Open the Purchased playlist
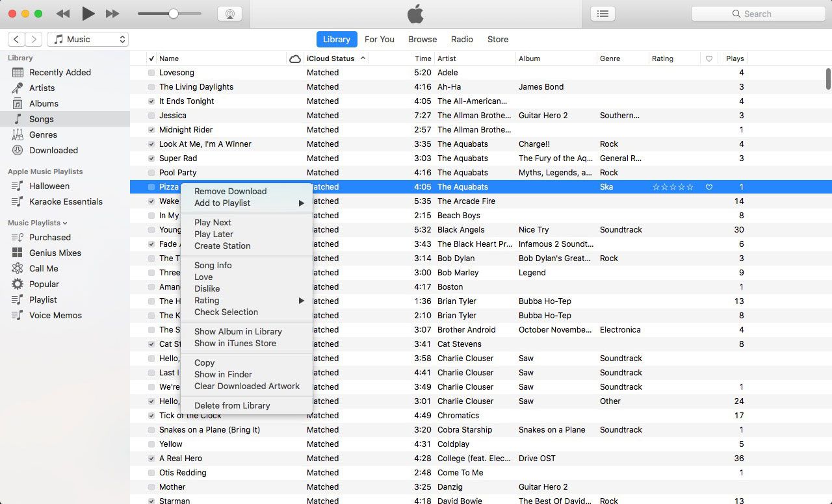The height and width of the screenshot is (504, 832). 50,238
